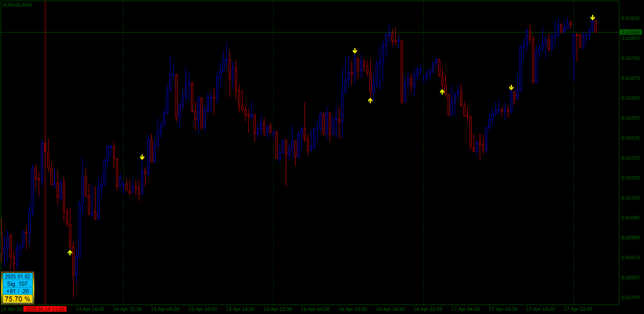The width and height of the screenshot is (644, 314).
Task: Click the 17 Apr 22:30 time axis label
Action: 578,309
